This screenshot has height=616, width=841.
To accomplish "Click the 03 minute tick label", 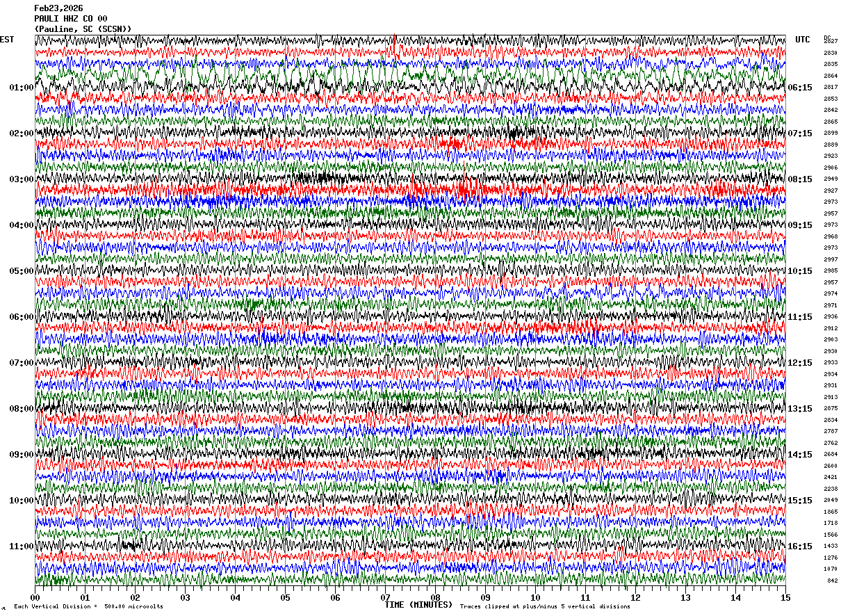I will coord(186,597).
